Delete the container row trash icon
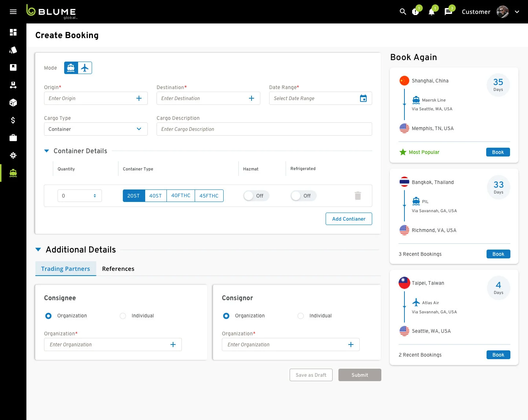The width and height of the screenshot is (528, 420). coord(358,196)
